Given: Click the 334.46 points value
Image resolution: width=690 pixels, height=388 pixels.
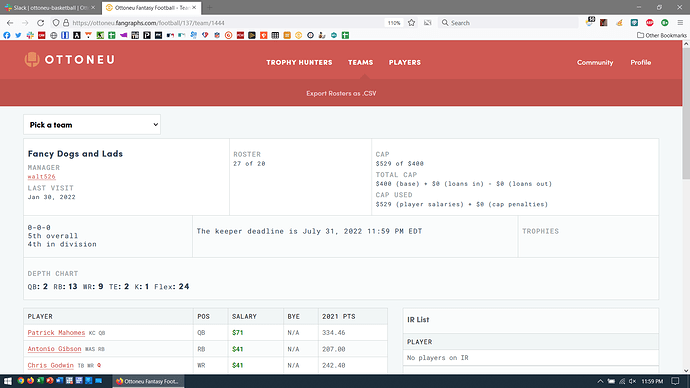Looking at the screenshot, I should tap(334, 333).
